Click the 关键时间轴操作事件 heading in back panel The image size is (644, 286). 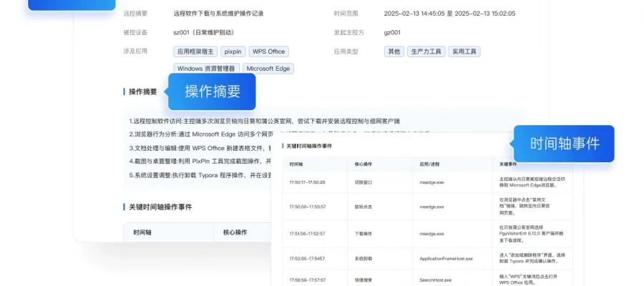pyautogui.click(x=160, y=207)
